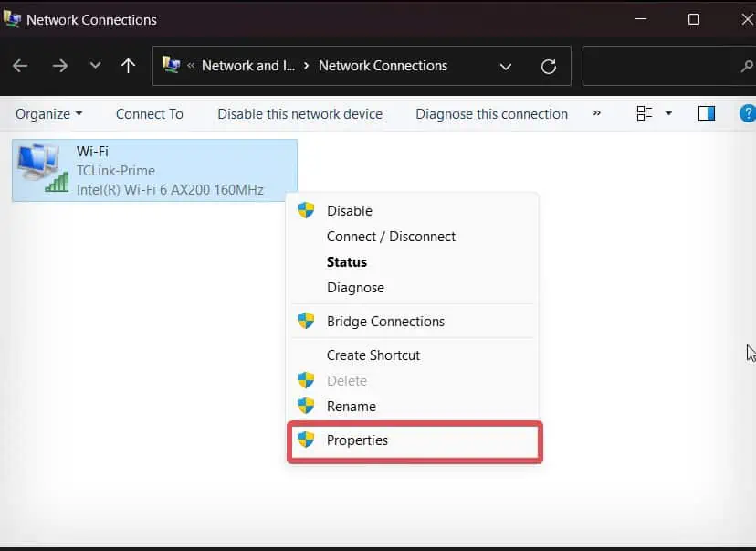This screenshot has height=551, width=756.
Task: Click 'Intel(R) Wi-Fi 6 AX200 160MHz' text
Action: (170, 190)
